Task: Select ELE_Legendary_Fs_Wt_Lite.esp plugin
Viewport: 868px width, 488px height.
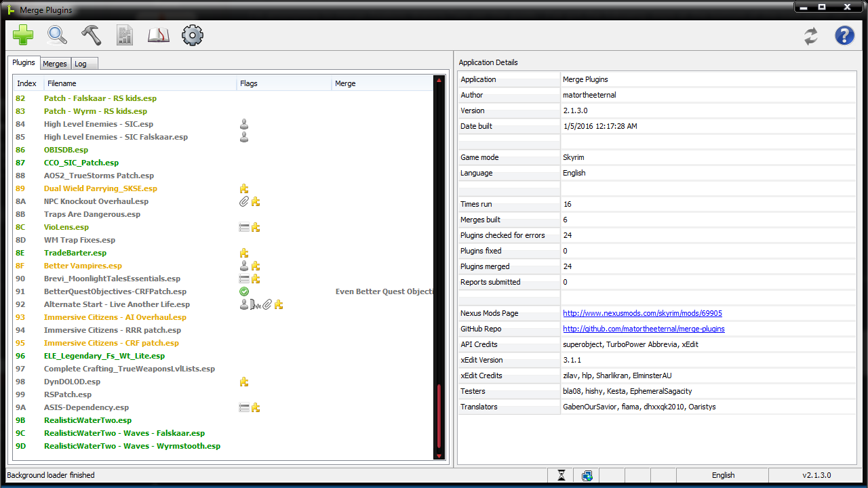Action: coord(224,356)
